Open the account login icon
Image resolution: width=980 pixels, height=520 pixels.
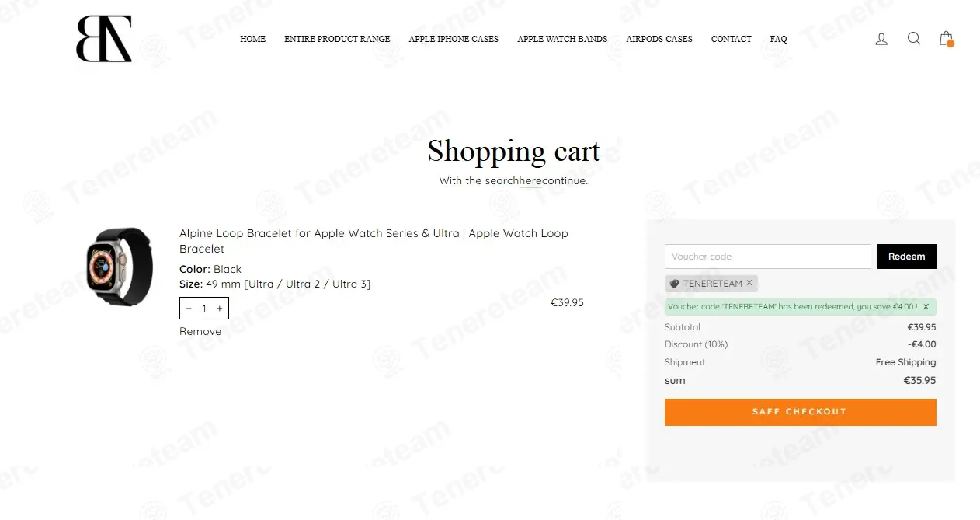coord(881,39)
